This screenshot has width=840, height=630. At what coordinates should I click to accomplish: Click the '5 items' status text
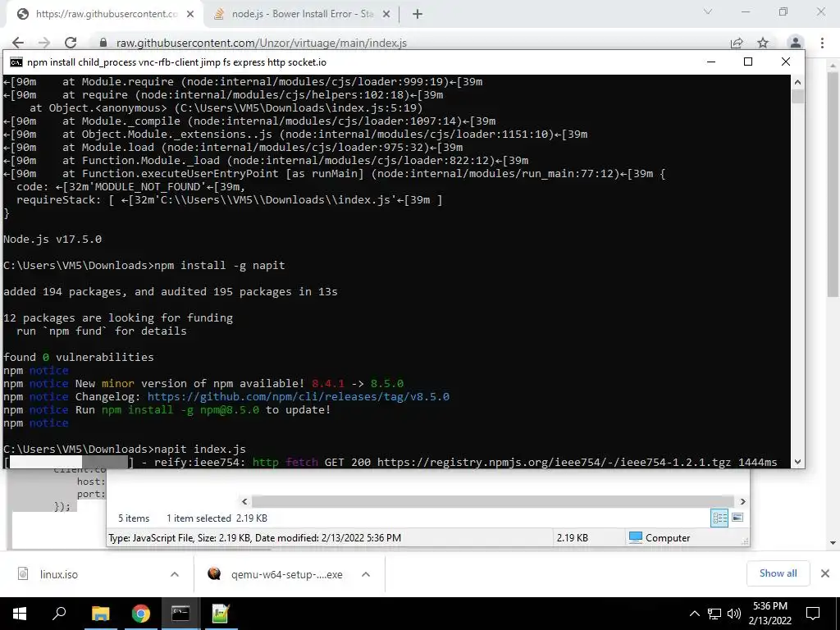tap(134, 518)
